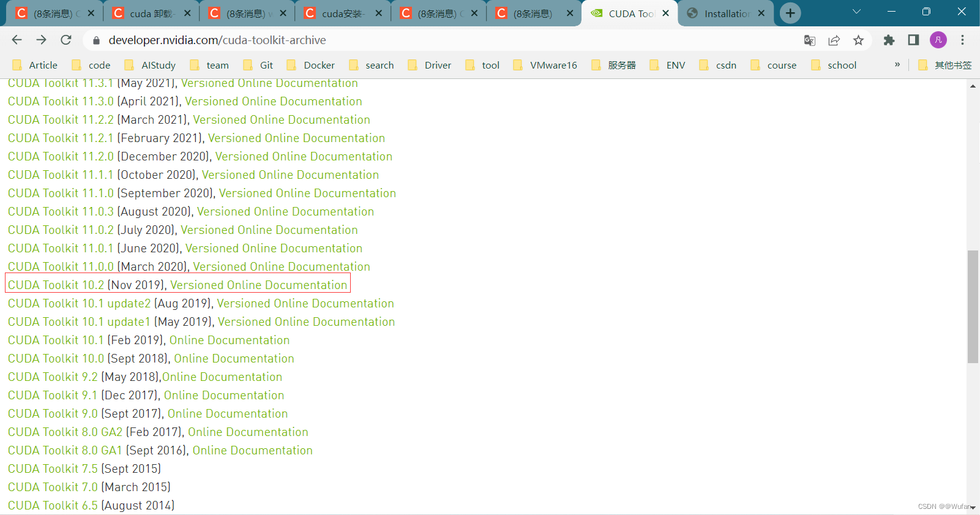Switch to the cuda 卸载 tab
The width and height of the screenshot is (980, 515).
[x=151, y=13]
